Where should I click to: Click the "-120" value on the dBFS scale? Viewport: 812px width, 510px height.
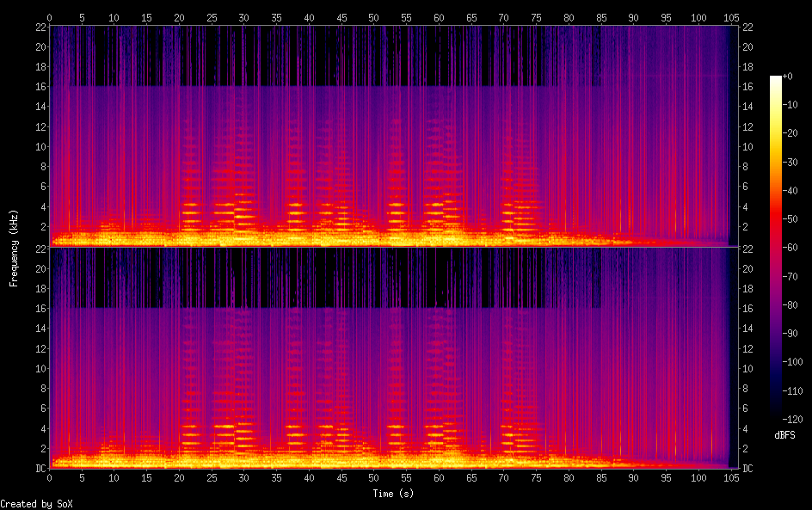point(793,420)
